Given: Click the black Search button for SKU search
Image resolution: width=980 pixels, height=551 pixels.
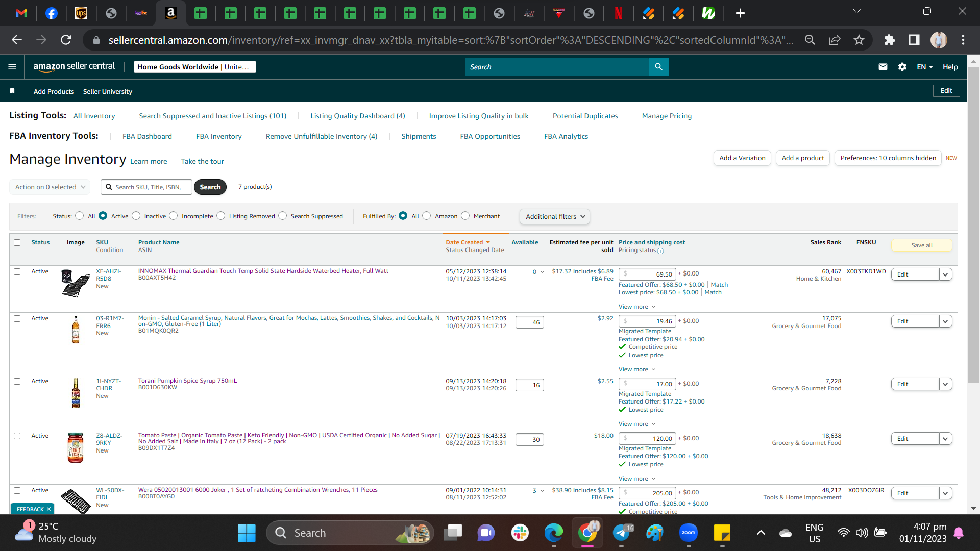Looking at the screenshot, I should click(x=210, y=187).
